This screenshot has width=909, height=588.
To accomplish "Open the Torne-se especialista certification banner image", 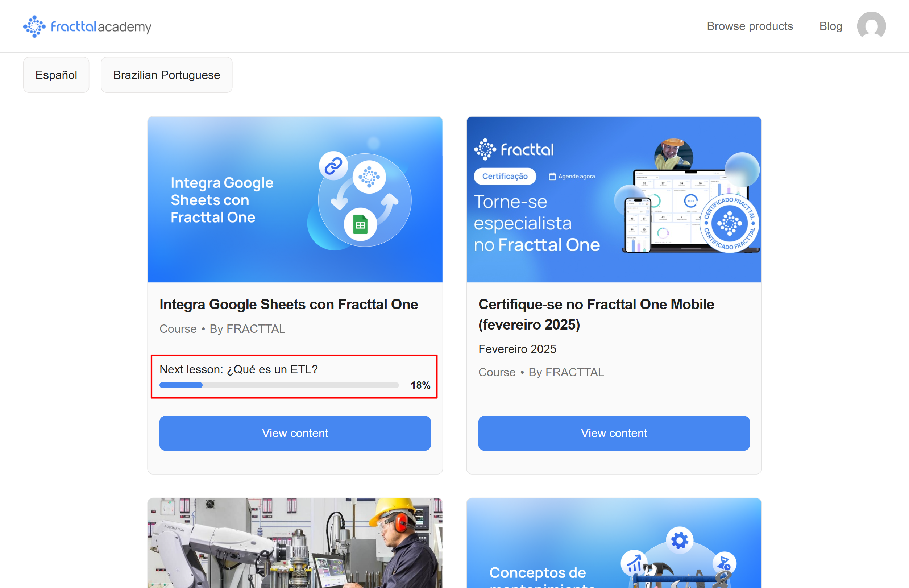I will (x=614, y=199).
